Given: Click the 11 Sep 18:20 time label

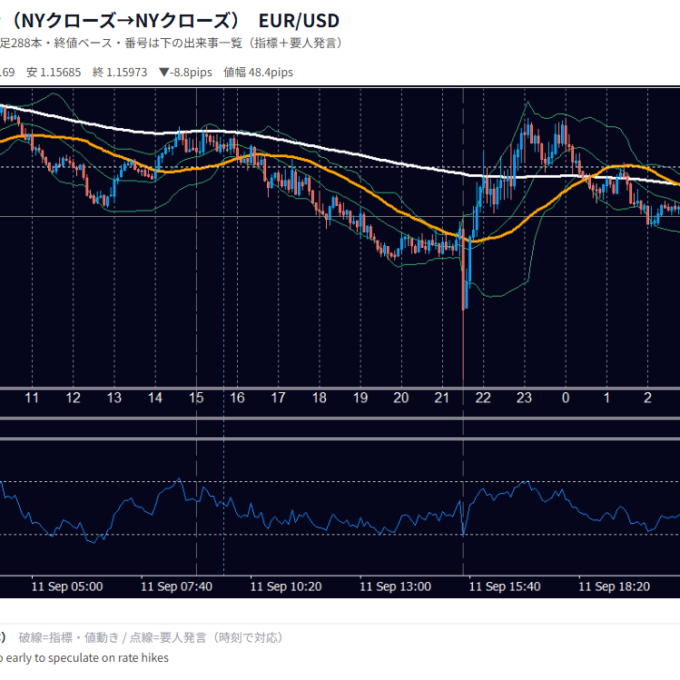Looking at the screenshot, I should (614, 587).
